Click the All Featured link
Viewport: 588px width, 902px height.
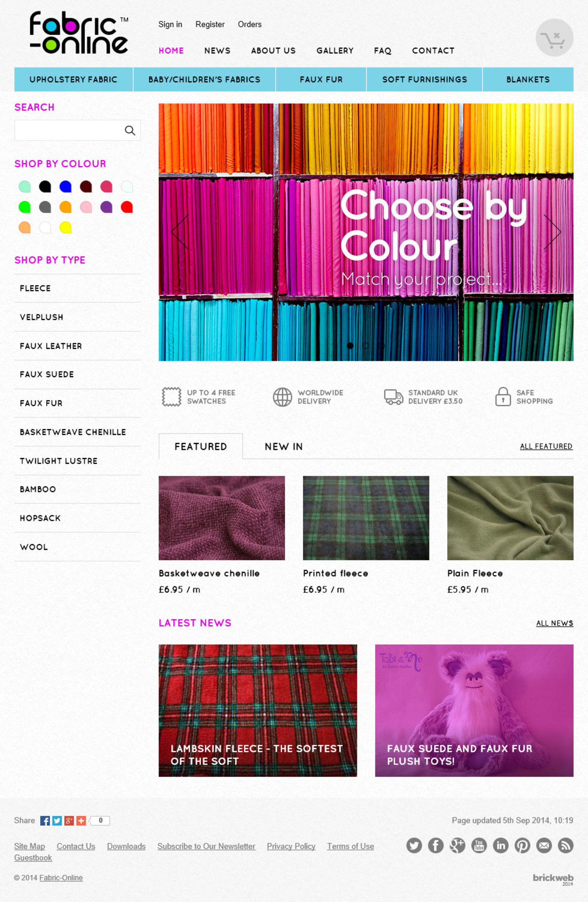pos(546,446)
